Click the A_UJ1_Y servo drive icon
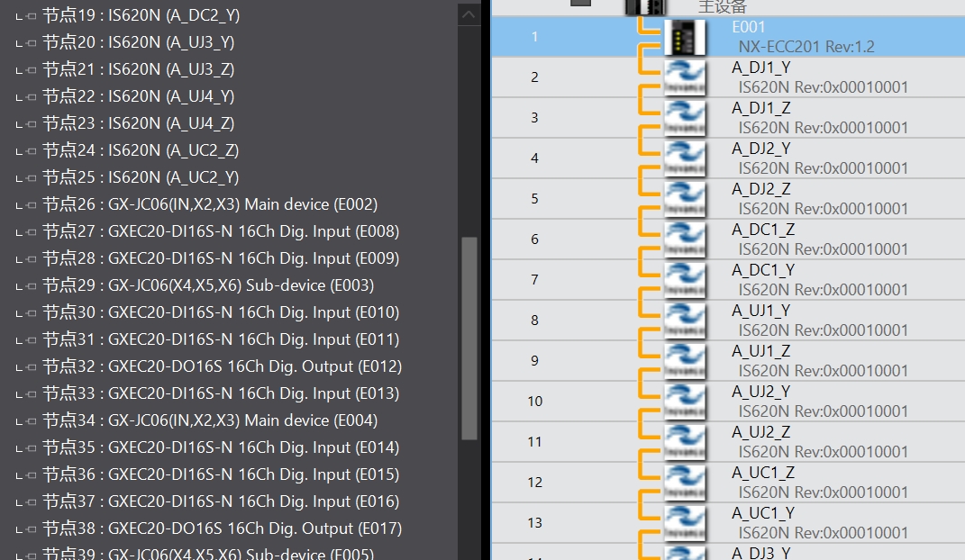The width and height of the screenshot is (965, 560). click(685, 321)
